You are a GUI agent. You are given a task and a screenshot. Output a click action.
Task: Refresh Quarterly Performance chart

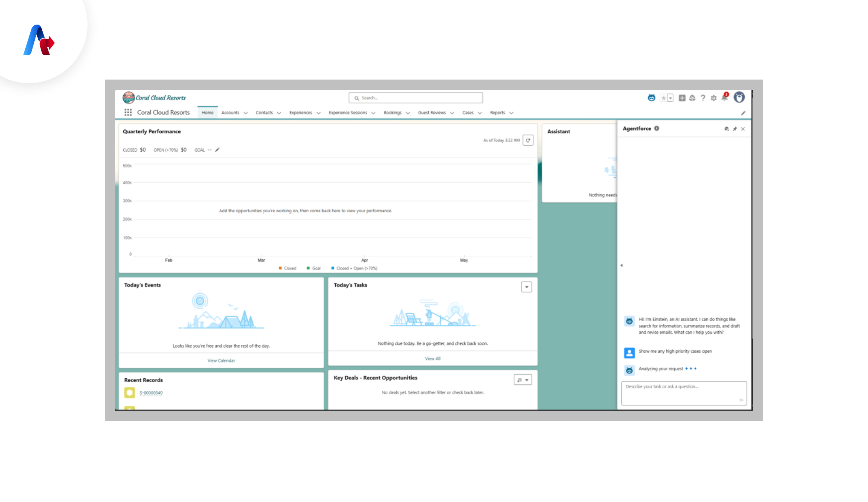click(528, 140)
